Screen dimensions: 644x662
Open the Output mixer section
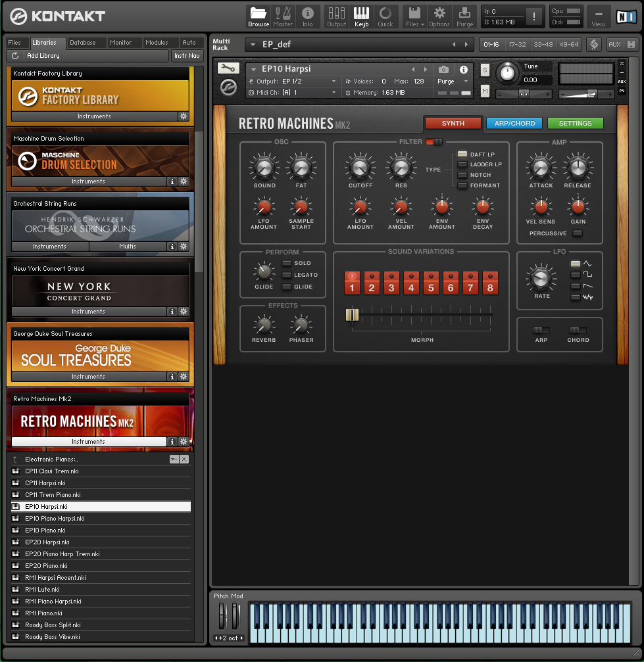tap(336, 17)
